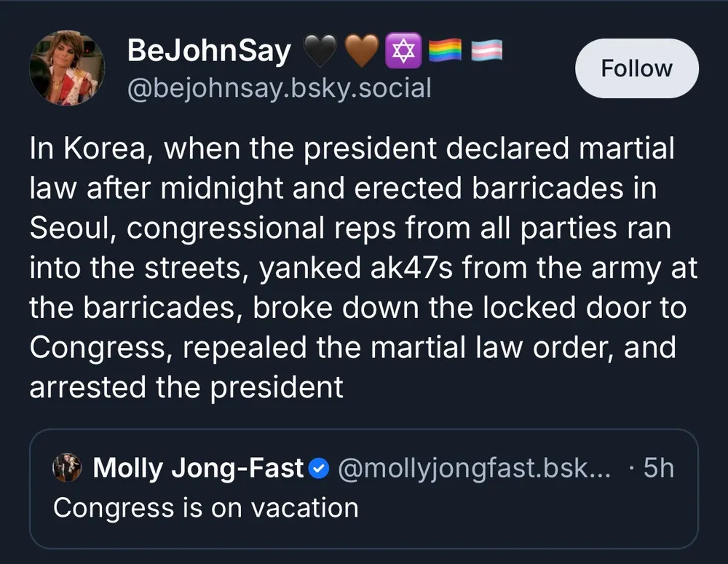Viewport: 728px width, 564px height.
Task: Click the 'arrested the president' final line
Action: coord(186,386)
